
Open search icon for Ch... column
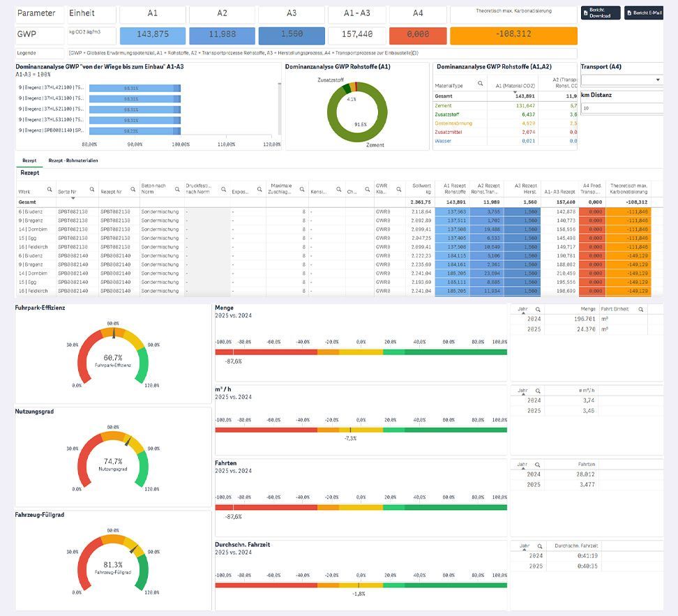pyautogui.click(x=367, y=190)
